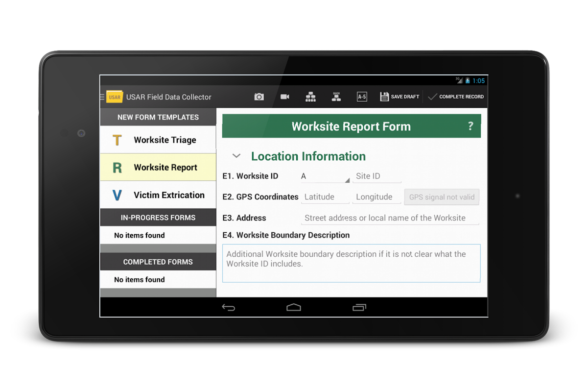588x392 pixels.
Task: Click E4. Worksite Boundary Description label
Action: [x=286, y=235]
